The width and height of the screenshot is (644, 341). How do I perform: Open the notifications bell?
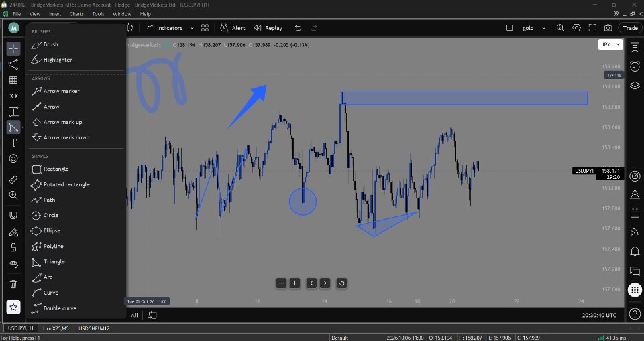click(x=635, y=251)
